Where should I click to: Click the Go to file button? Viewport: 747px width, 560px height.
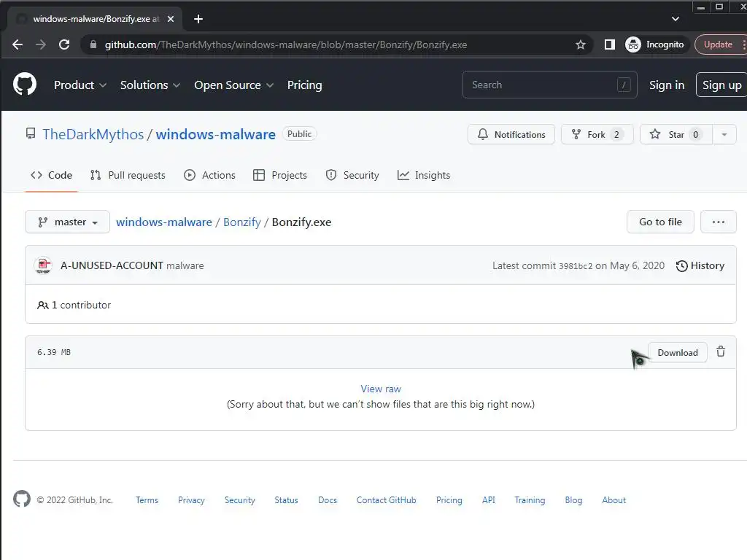pos(660,222)
